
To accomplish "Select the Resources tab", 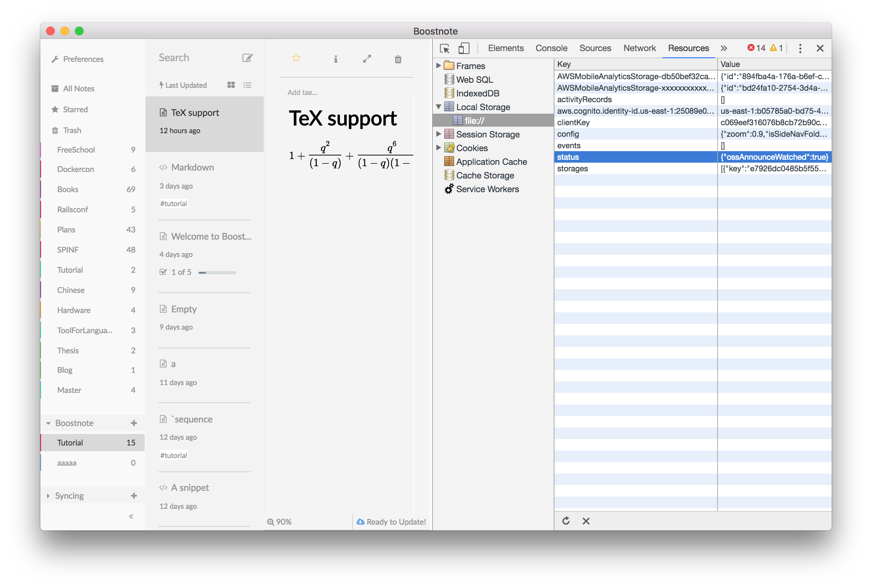I will coord(688,48).
